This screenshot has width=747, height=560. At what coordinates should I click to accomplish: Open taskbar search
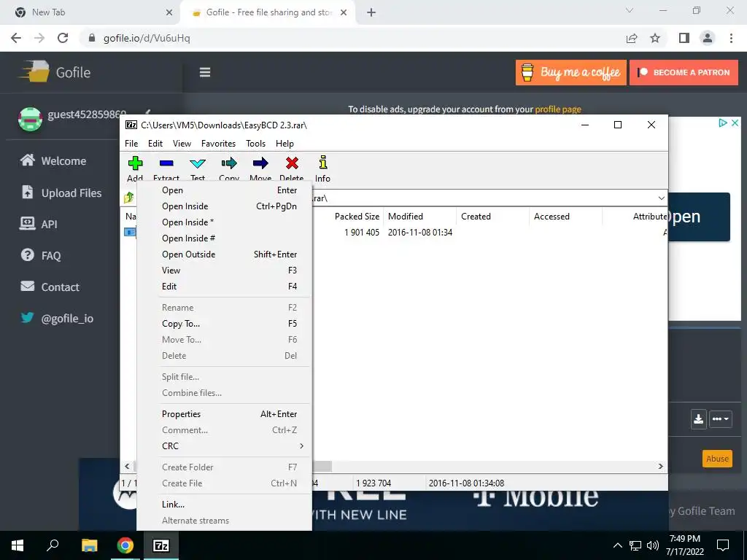[x=53, y=545]
